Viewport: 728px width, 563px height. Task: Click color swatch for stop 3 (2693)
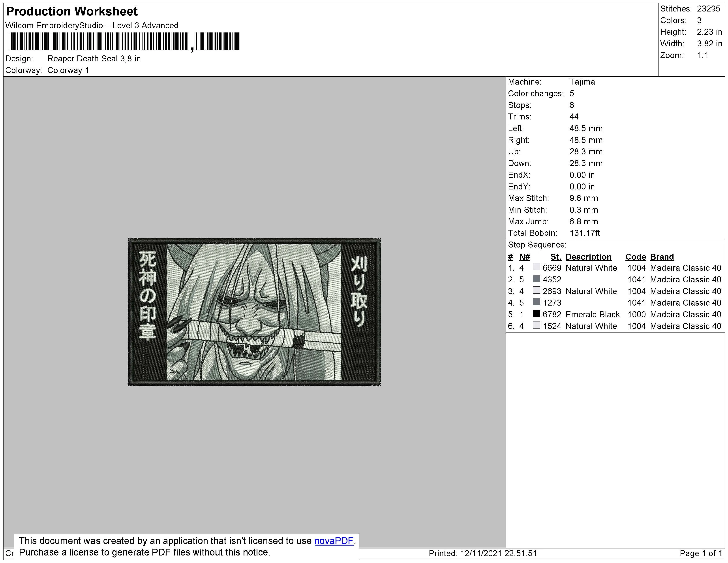(x=536, y=290)
